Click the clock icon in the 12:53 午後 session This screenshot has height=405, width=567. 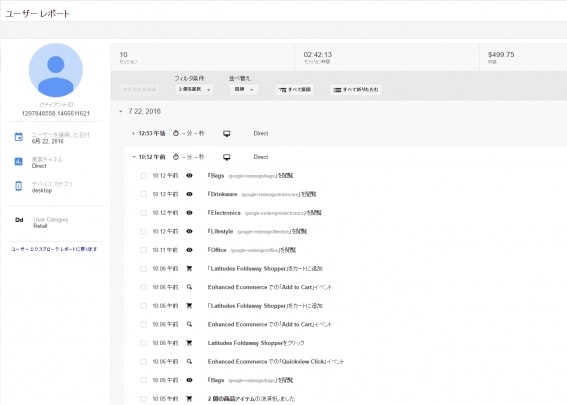(176, 133)
